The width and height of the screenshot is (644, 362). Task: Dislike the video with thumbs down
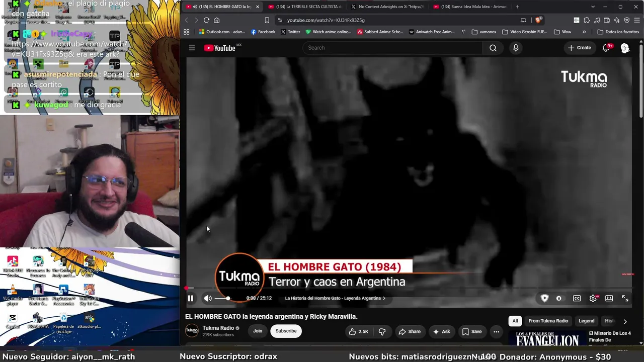coord(382,331)
